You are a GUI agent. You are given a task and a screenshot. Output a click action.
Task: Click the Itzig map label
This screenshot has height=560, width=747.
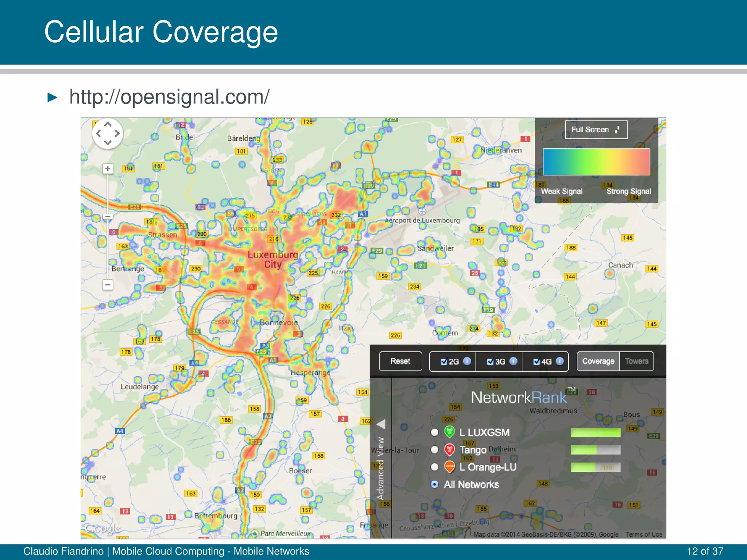click(346, 328)
